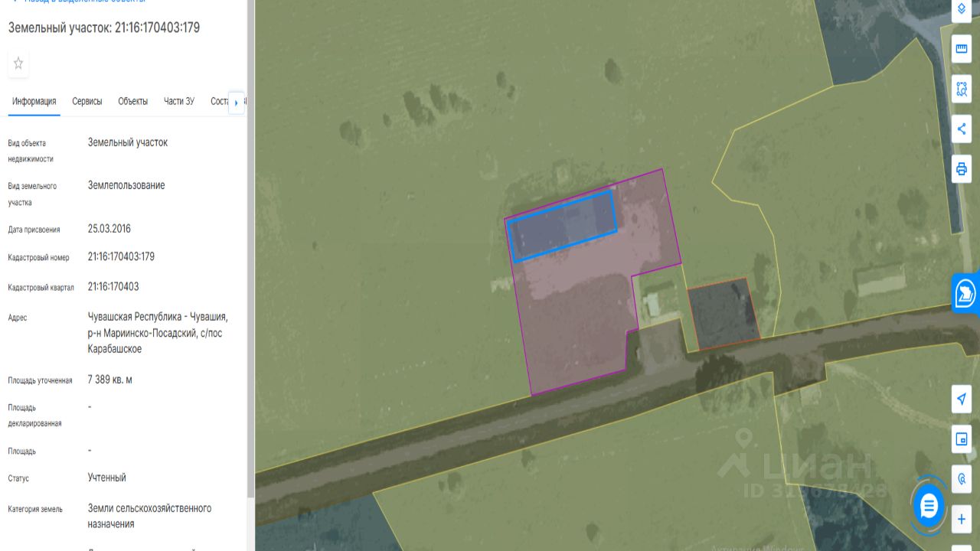Activate the ruler measurement tool

tap(962, 50)
